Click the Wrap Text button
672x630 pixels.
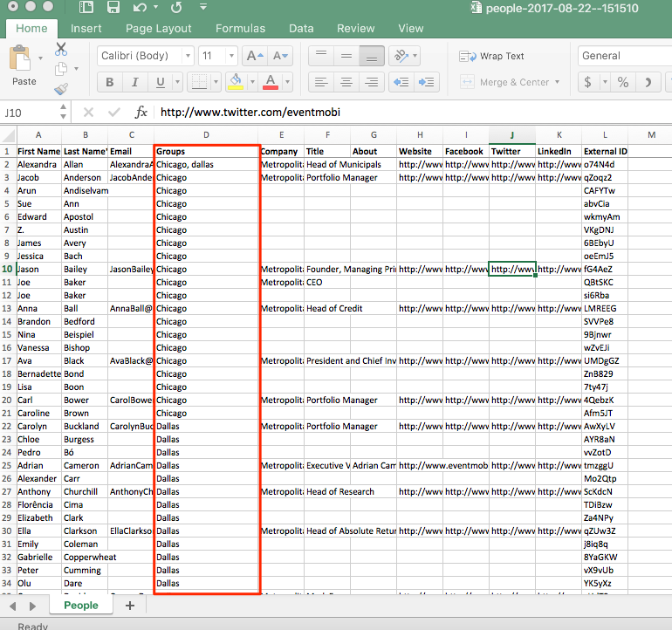click(x=491, y=56)
